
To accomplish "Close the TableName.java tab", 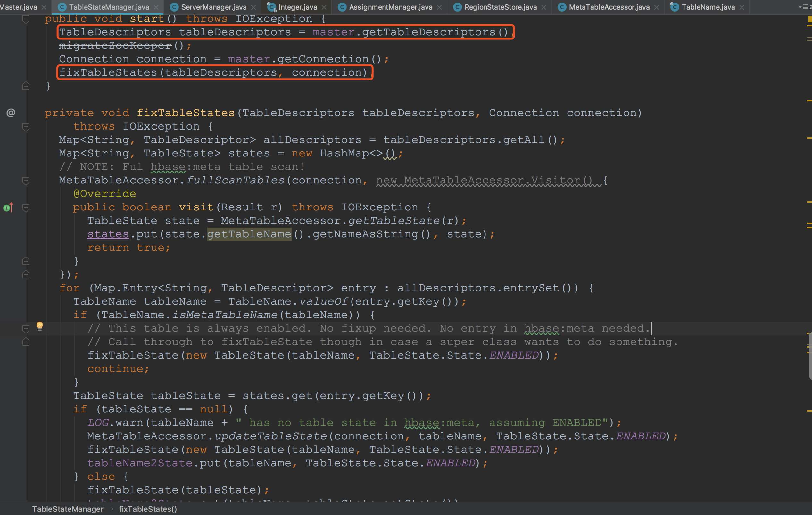I will [742, 7].
